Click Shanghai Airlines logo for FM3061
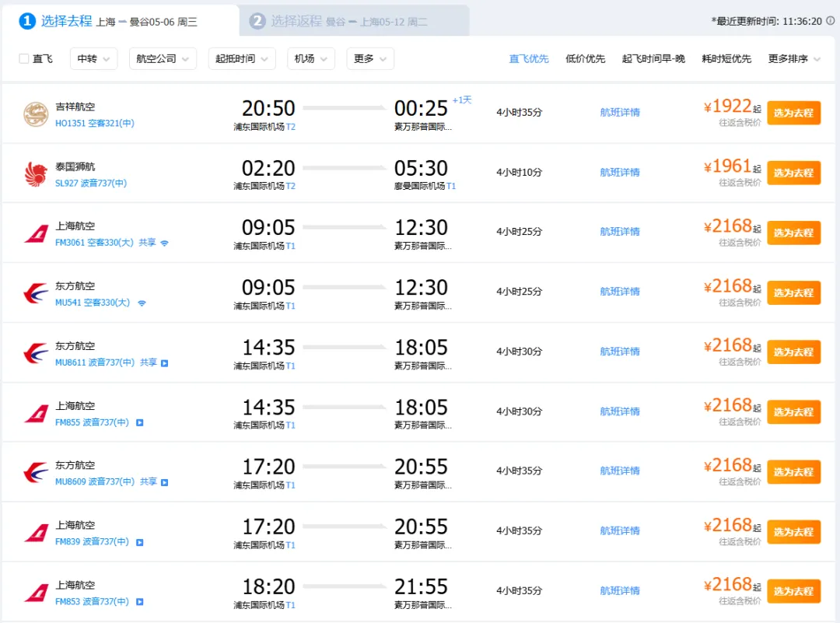This screenshot has height=623, width=840. (x=36, y=234)
